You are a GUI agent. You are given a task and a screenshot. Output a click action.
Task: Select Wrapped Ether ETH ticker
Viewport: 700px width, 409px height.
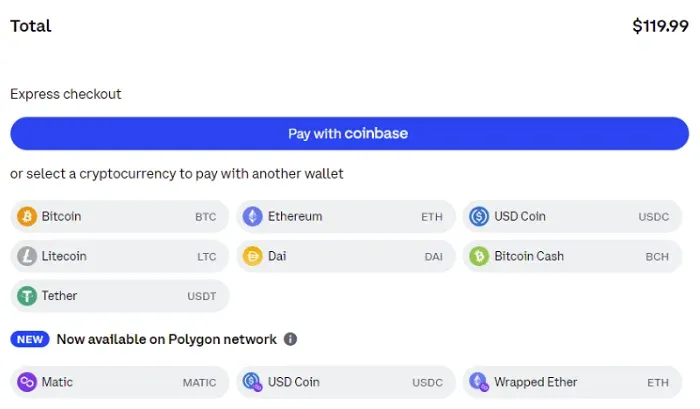click(x=658, y=383)
